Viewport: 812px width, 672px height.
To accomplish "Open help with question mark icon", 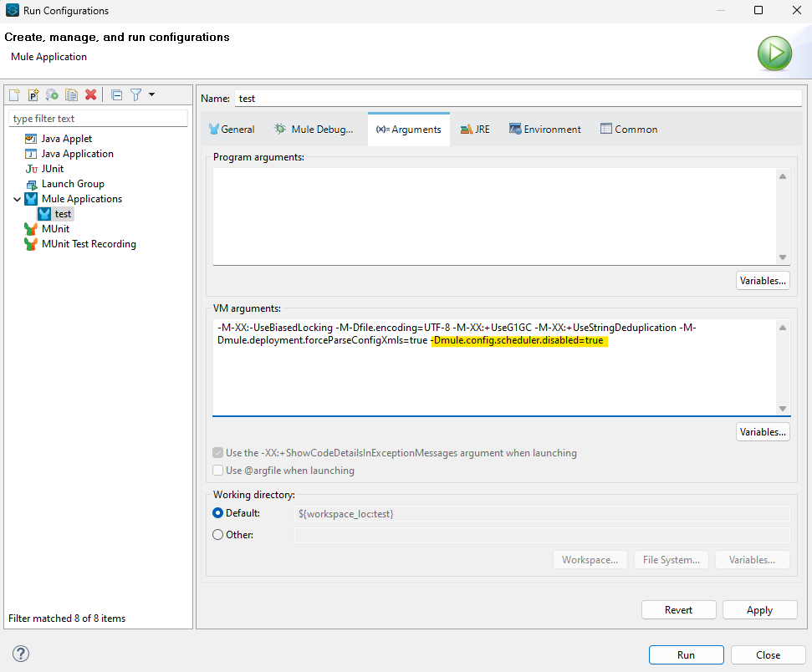I will tap(21, 654).
